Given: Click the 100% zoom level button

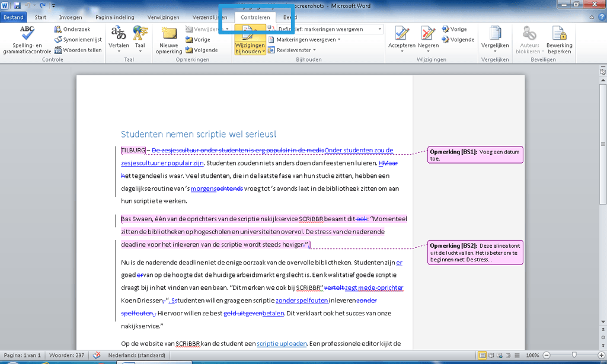Looking at the screenshot, I should [x=532, y=355].
